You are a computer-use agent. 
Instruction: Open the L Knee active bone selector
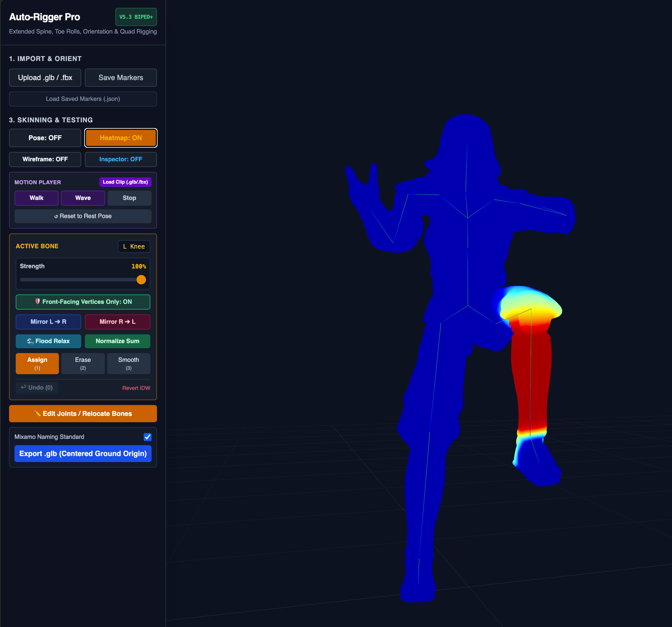click(x=134, y=246)
